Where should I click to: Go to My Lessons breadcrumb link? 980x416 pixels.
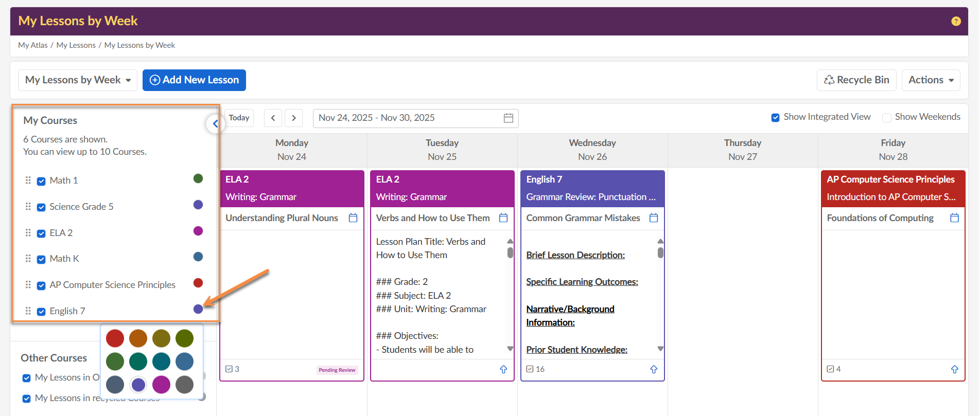(76, 45)
